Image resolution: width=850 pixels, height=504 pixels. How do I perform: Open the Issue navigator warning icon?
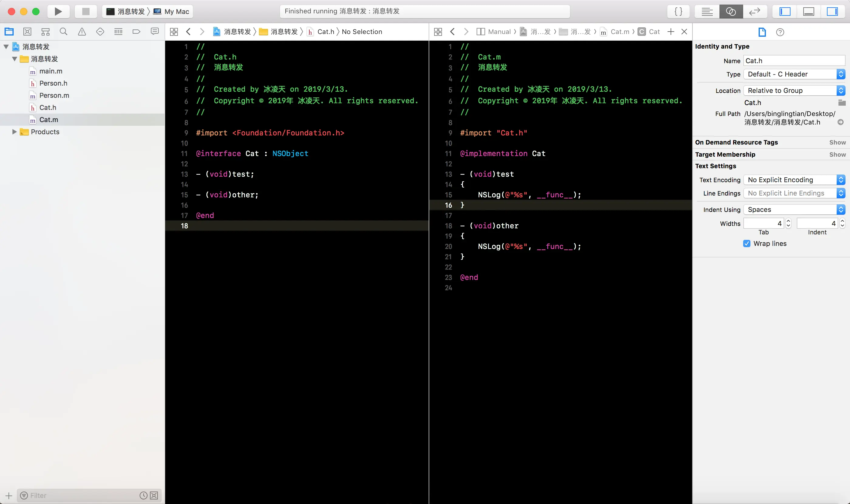(x=82, y=32)
